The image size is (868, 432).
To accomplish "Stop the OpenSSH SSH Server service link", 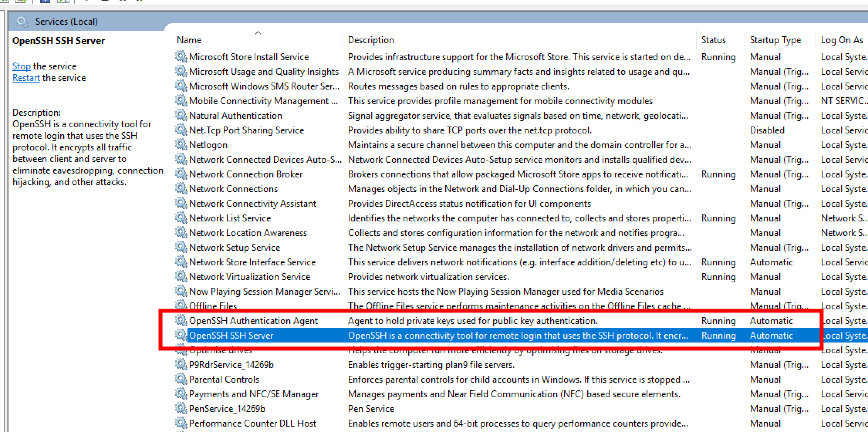I will pos(21,66).
